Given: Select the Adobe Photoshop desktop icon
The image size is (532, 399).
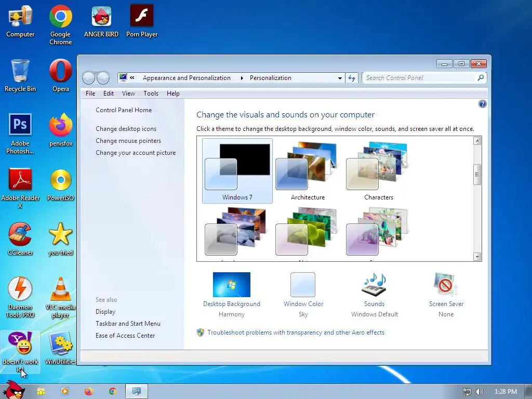Looking at the screenshot, I should [x=20, y=134].
